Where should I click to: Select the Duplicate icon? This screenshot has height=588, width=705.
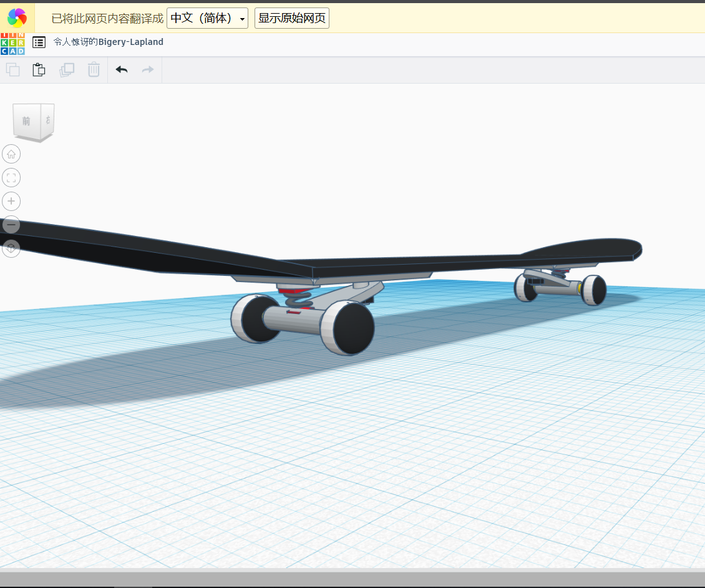(x=67, y=69)
